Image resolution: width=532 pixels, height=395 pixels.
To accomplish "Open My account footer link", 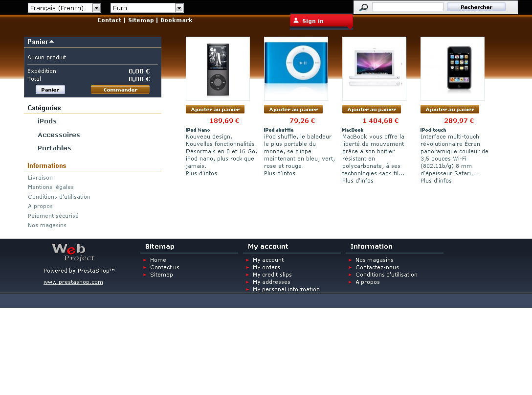I will pyautogui.click(x=268, y=260).
